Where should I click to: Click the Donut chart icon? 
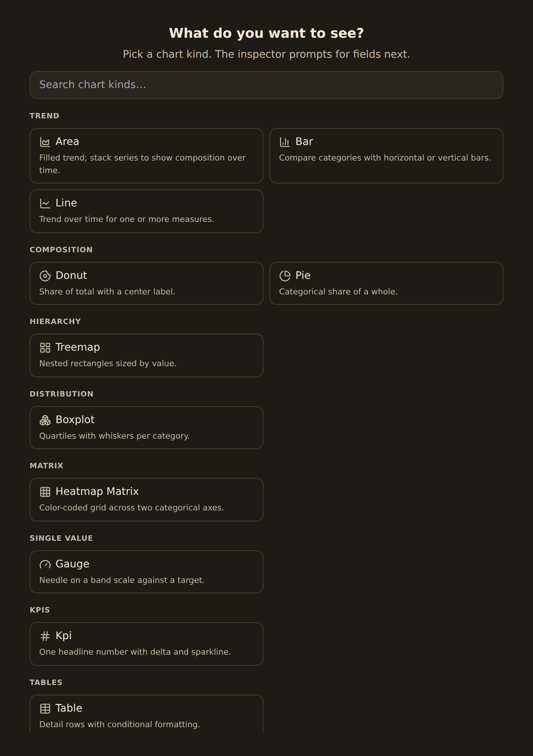coord(45,276)
